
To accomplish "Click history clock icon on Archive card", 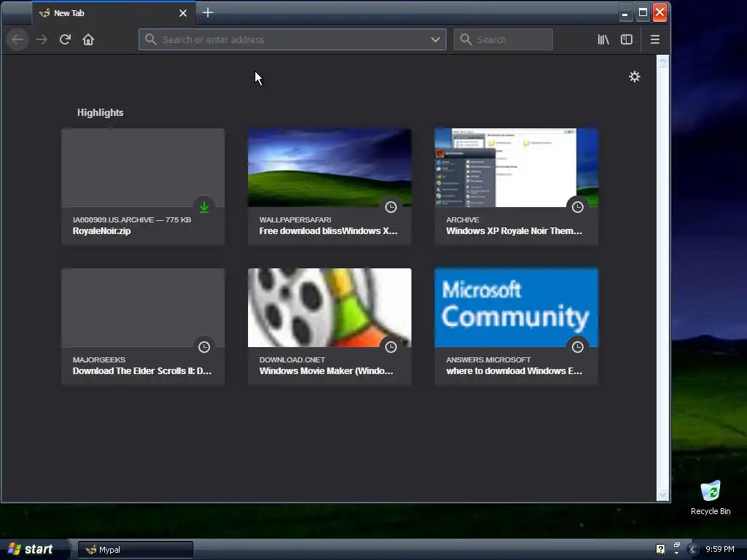I will click(x=578, y=207).
